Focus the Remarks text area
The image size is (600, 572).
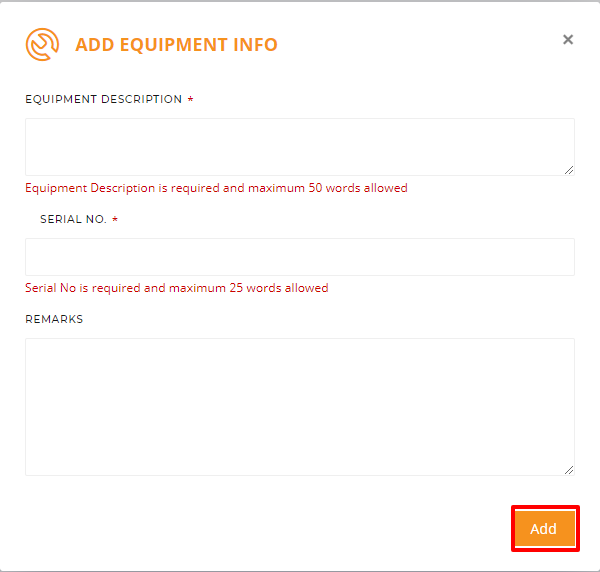pyautogui.click(x=300, y=407)
